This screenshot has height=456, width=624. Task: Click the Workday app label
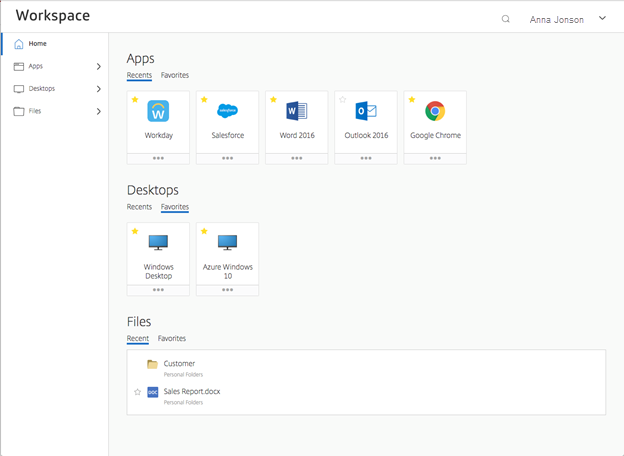coord(158,136)
